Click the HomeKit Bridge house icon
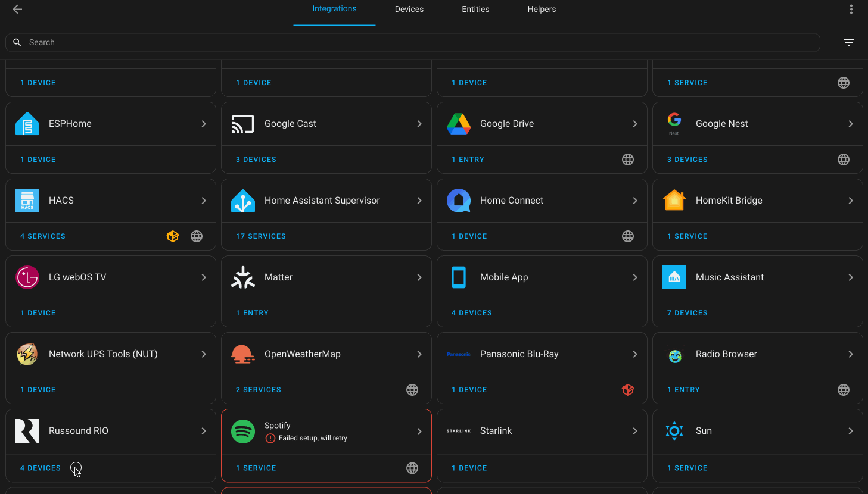Image resolution: width=868 pixels, height=494 pixels. pyautogui.click(x=674, y=201)
